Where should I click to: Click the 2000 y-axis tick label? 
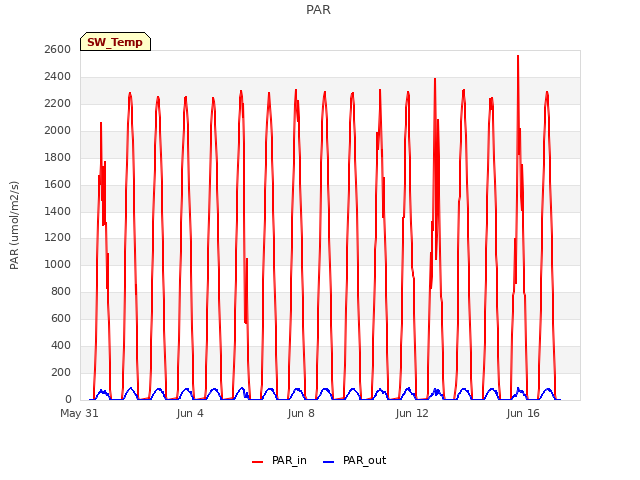point(58,130)
